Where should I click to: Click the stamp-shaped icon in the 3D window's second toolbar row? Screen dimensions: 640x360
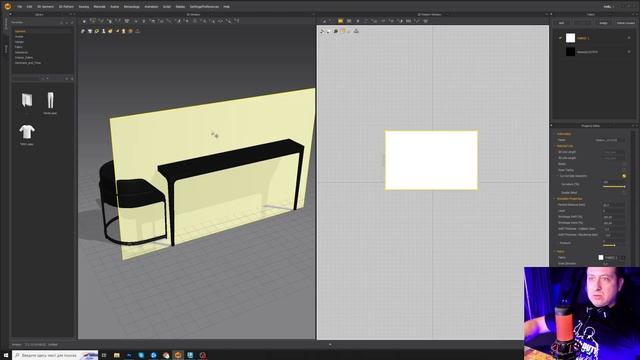pyautogui.click(x=138, y=31)
